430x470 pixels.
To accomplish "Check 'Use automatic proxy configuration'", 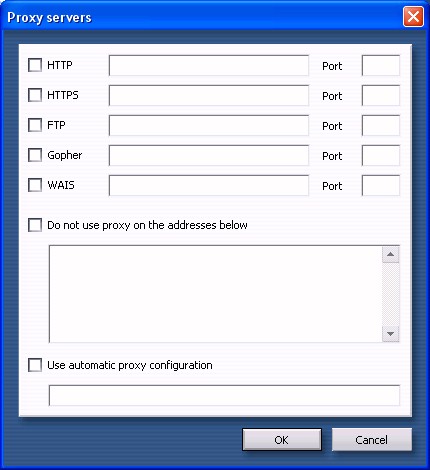I will (35, 365).
